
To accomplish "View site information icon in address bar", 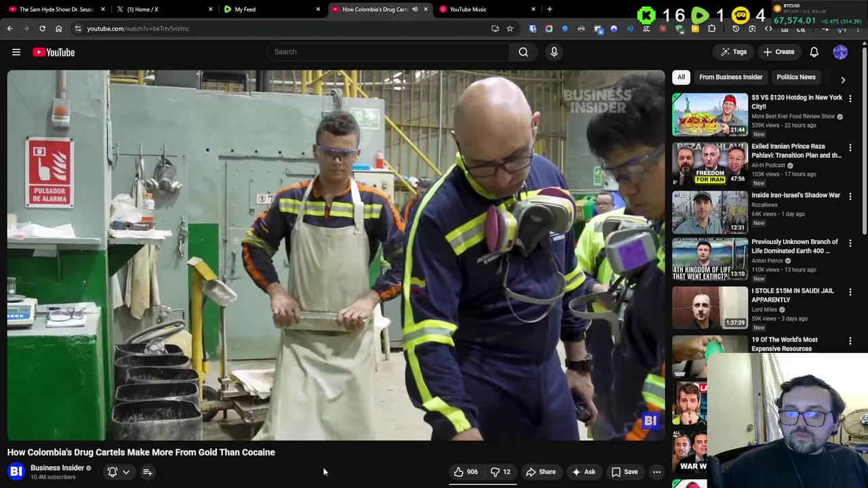I will [x=78, y=28].
